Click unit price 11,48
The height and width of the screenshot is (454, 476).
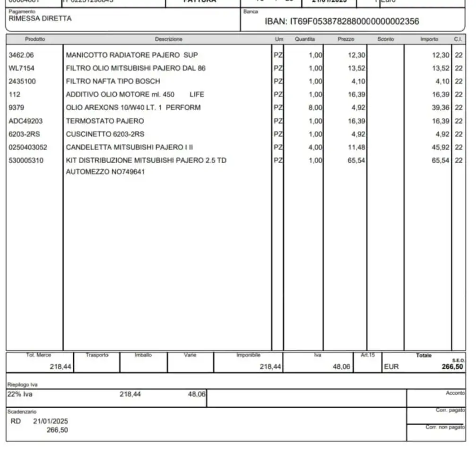click(x=356, y=147)
